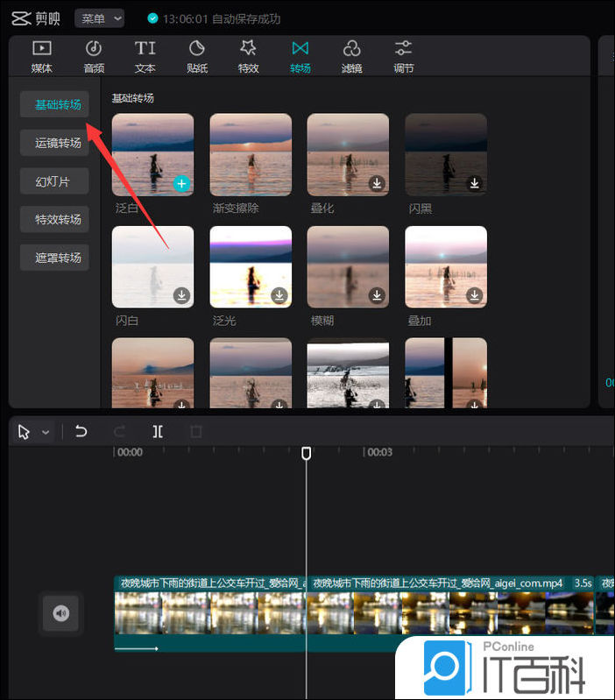
Task: Download the 泛光 transition
Action: (x=279, y=295)
